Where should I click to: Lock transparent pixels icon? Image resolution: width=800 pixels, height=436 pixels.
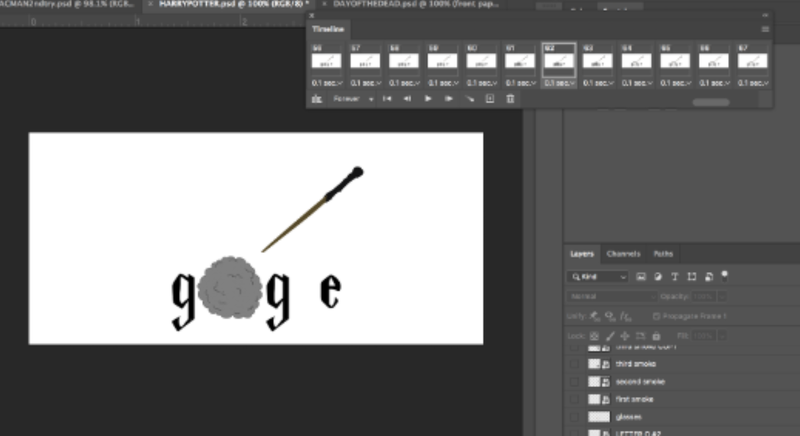click(x=594, y=336)
